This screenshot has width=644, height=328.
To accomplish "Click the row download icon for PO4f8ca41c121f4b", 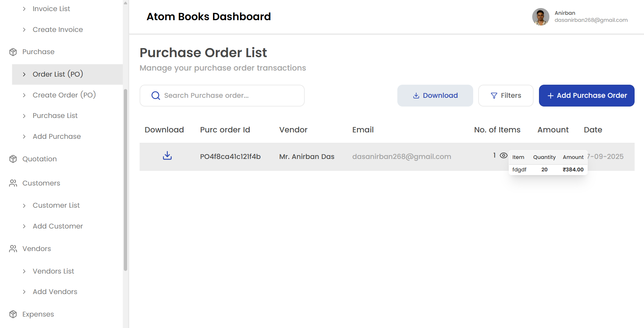I will (x=167, y=156).
